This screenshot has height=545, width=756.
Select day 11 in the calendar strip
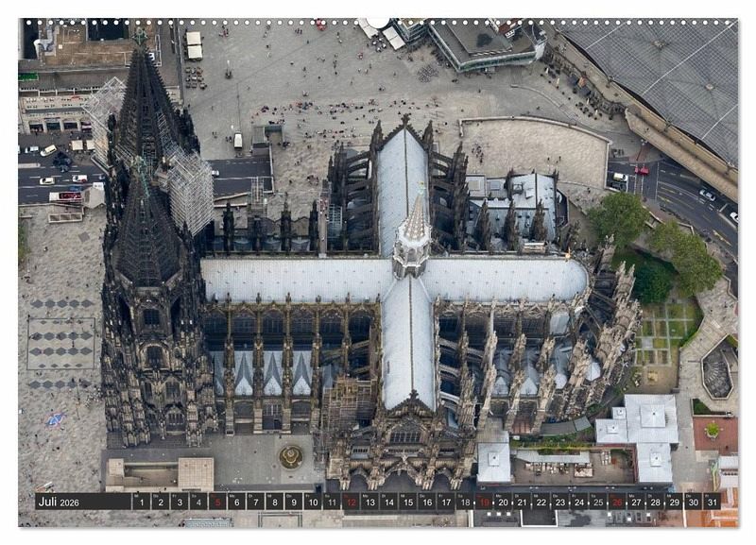click(332, 502)
